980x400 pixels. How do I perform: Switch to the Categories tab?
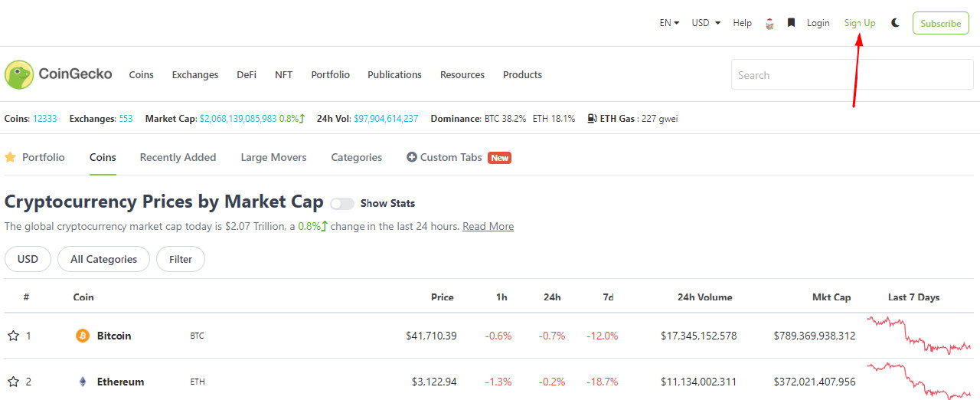point(357,157)
